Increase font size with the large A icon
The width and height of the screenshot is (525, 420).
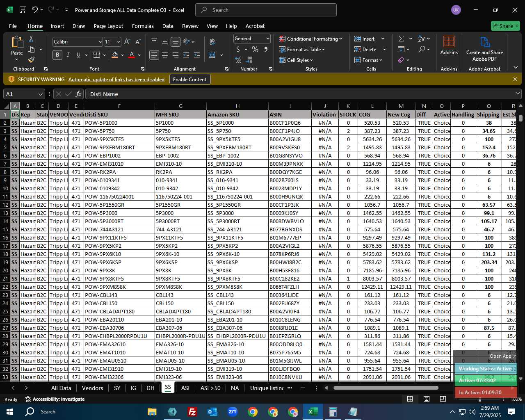coord(127,41)
